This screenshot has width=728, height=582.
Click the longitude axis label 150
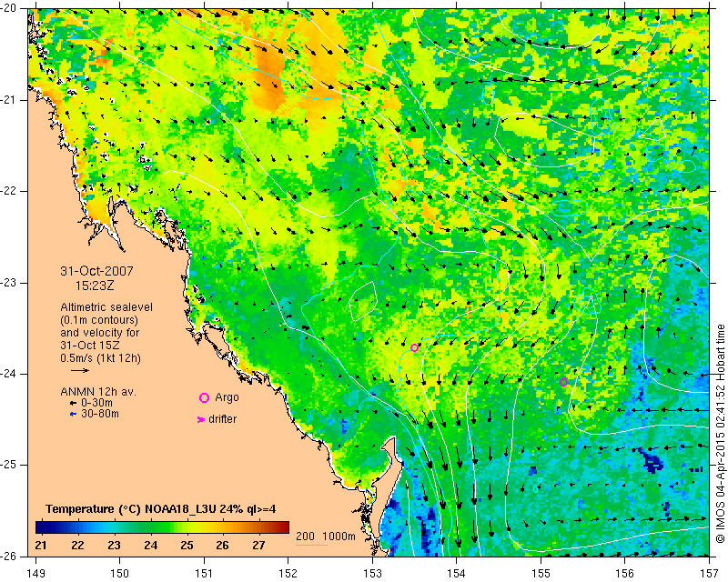(x=120, y=573)
